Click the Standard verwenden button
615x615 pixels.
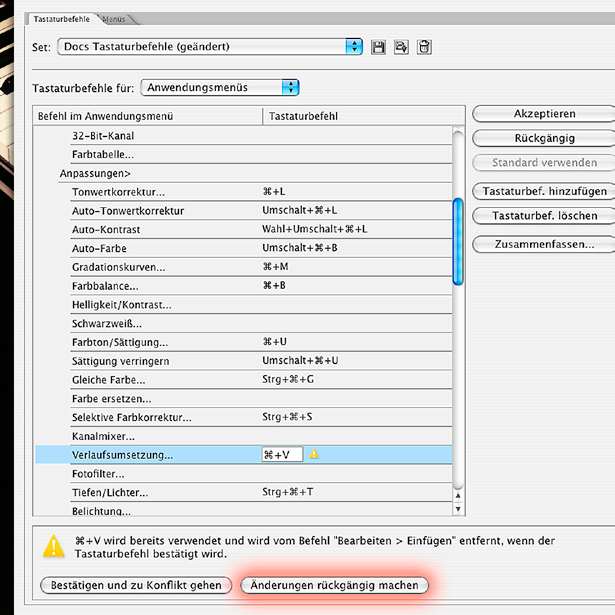click(x=544, y=162)
